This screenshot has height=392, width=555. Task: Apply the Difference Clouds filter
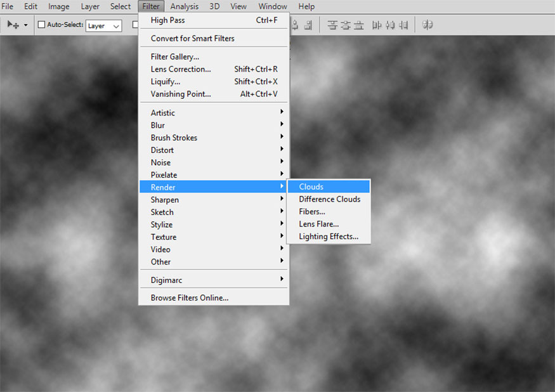point(329,199)
